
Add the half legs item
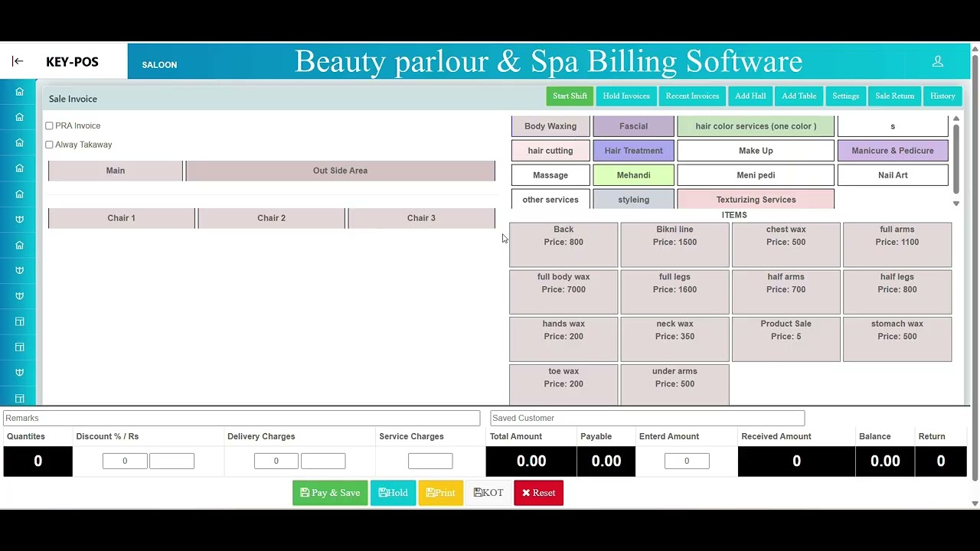tap(897, 292)
